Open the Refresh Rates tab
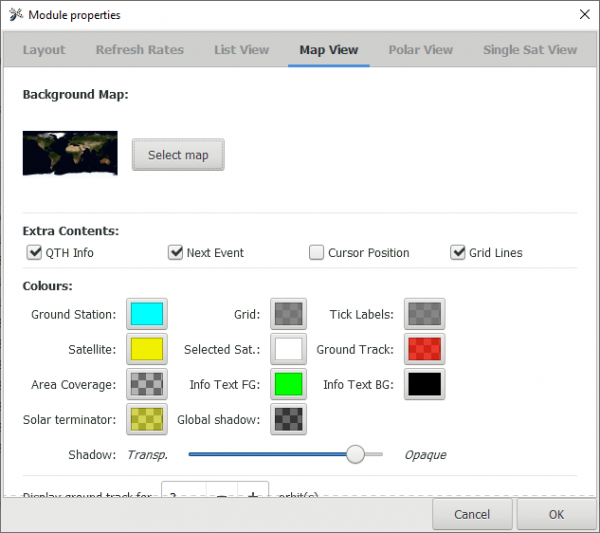The image size is (600, 533). (139, 50)
